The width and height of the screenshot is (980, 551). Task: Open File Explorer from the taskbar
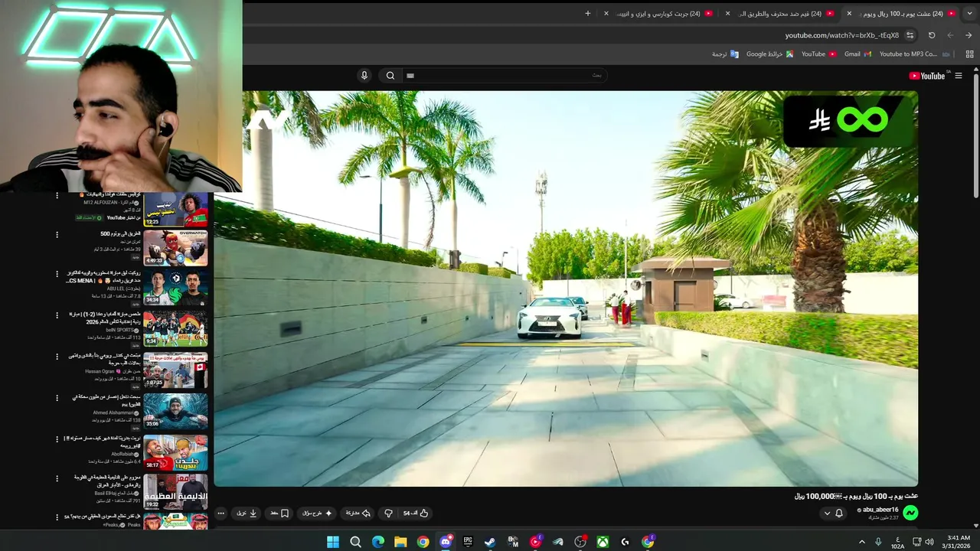pos(400,542)
